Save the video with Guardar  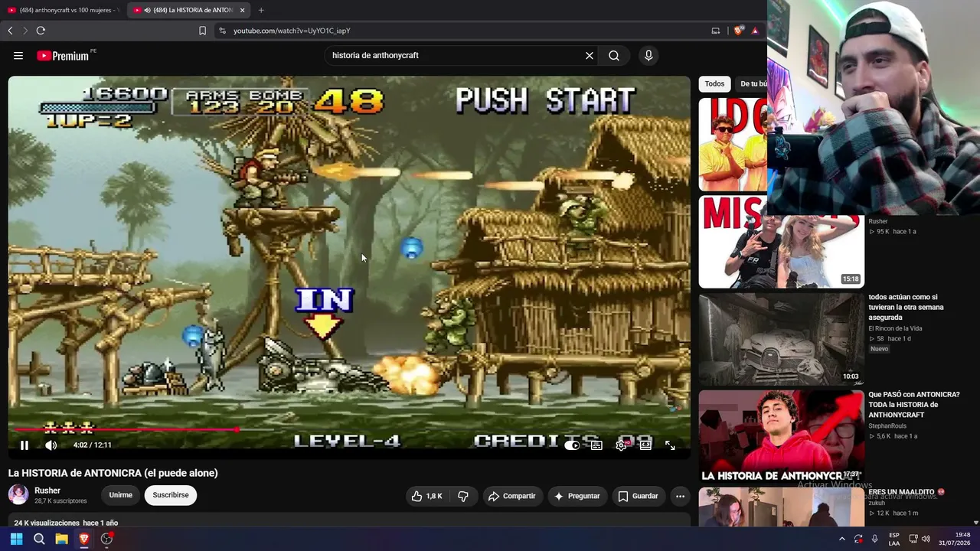click(639, 496)
